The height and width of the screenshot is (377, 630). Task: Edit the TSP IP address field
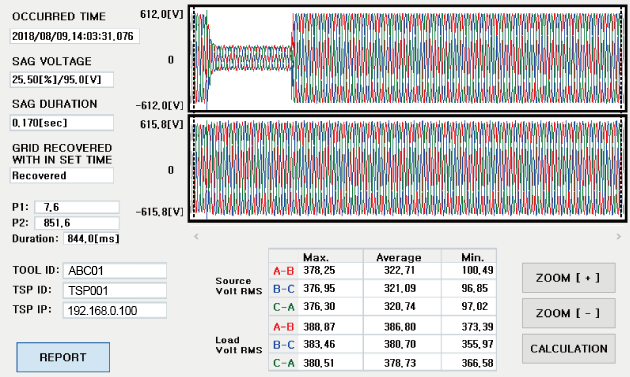point(115,310)
